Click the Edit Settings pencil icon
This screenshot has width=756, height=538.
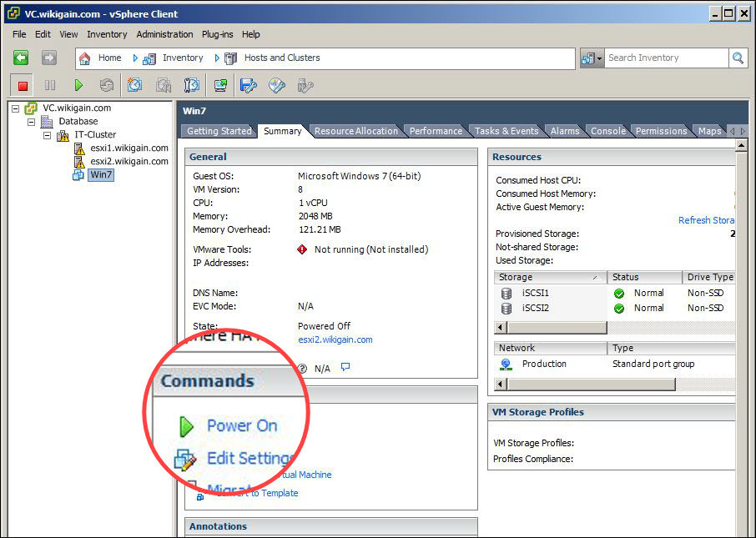[185, 460]
